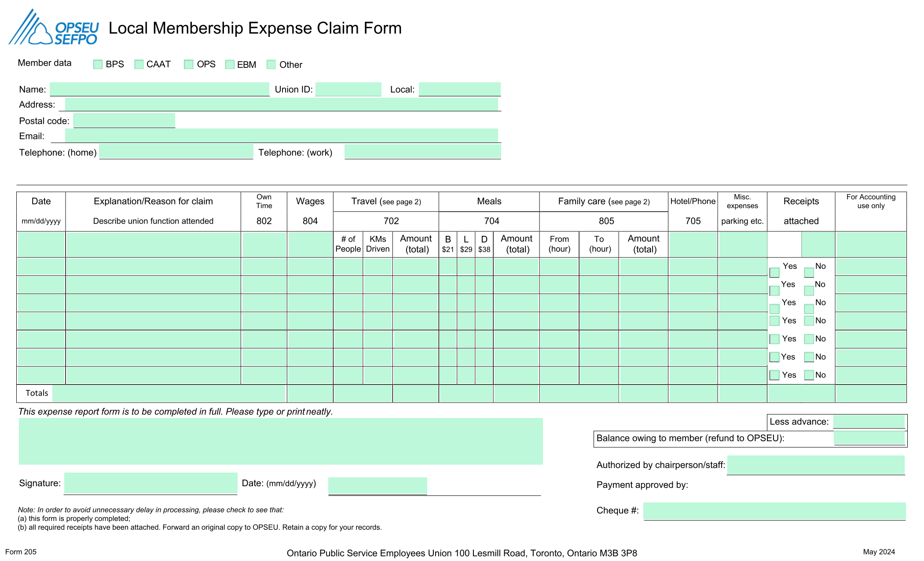Click the Name input field
The height and width of the screenshot is (561, 924).
click(x=159, y=89)
